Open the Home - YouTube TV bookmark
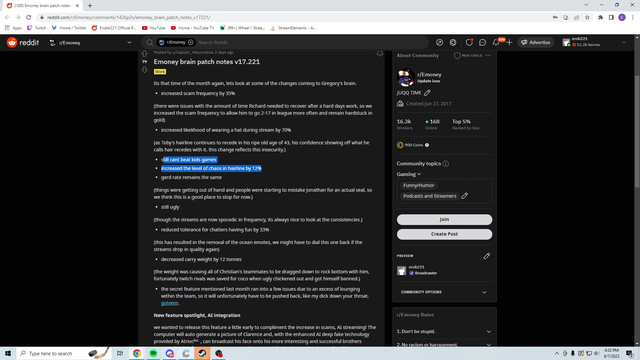 192,28
